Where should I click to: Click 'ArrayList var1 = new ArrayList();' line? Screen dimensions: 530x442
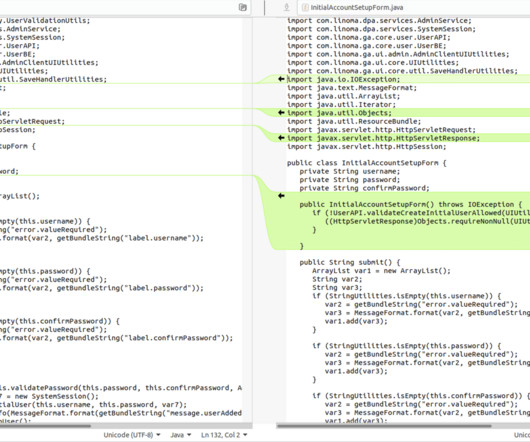[x=381, y=271]
